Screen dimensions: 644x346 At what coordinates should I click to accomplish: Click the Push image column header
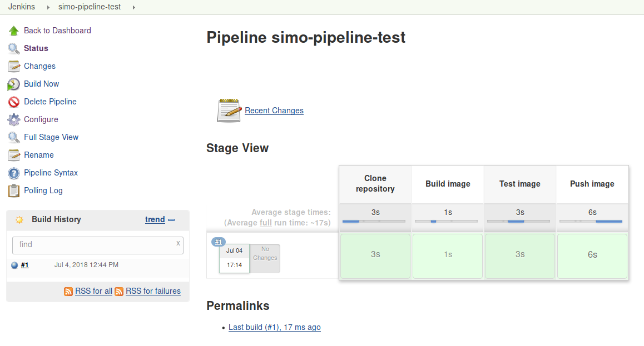point(592,184)
